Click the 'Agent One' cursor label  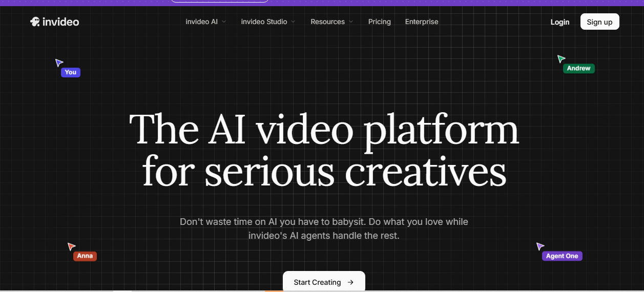pyautogui.click(x=562, y=256)
